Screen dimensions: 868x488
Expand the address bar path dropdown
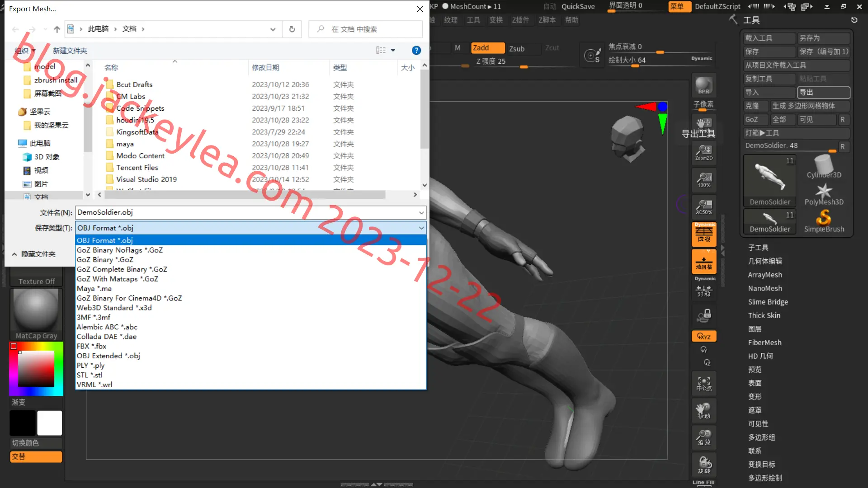point(273,29)
